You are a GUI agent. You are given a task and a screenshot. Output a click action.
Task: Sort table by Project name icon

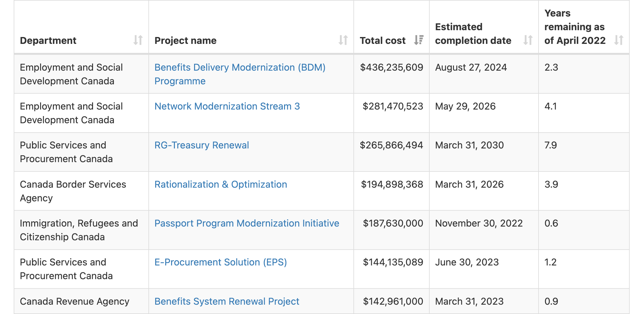point(343,40)
